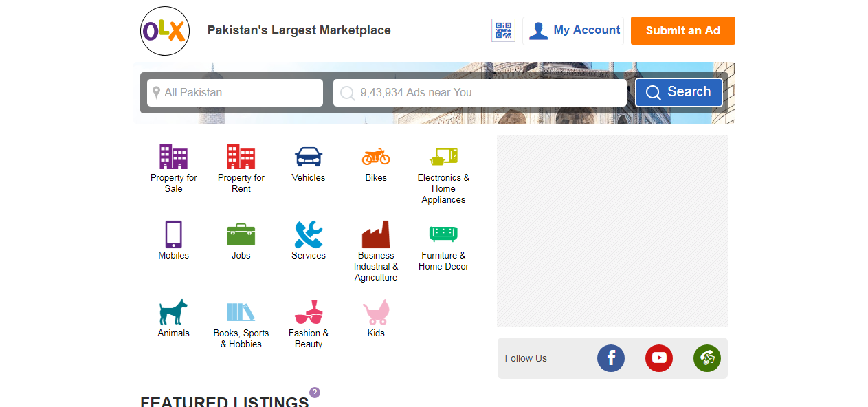The height and width of the screenshot is (407, 868).
Task: Click the location pin icon
Action: 156,92
